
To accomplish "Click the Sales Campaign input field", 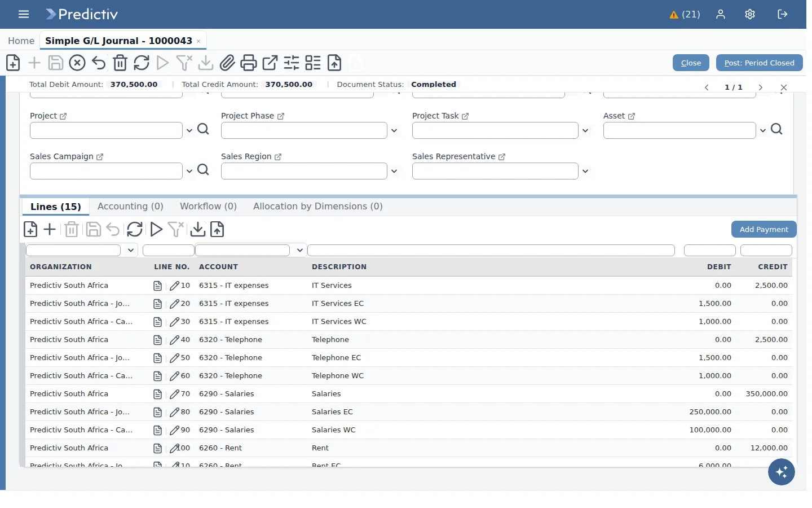I will 106,171.
